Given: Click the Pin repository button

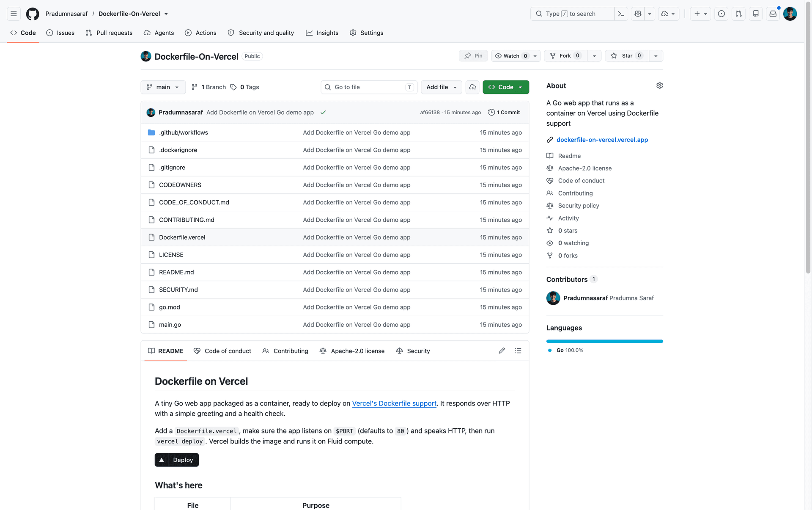Looking at the screenshot, I should [473, 56].
